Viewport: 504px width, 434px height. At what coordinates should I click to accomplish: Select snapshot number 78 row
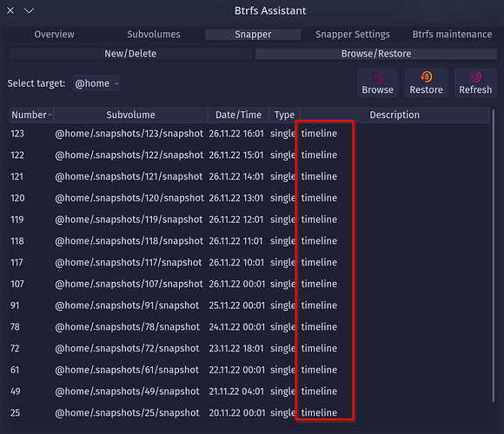click(249, 327)
